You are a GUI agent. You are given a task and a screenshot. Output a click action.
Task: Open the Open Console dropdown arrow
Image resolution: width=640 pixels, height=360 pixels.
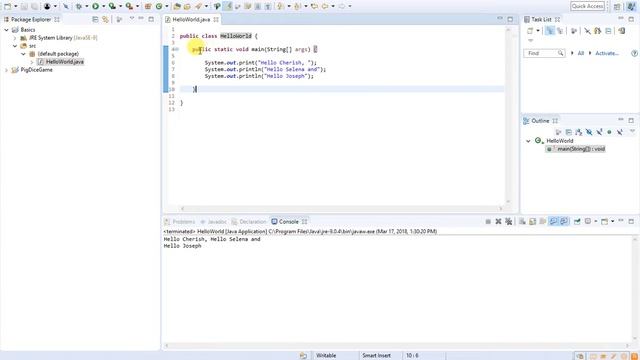tap(612, 221)
